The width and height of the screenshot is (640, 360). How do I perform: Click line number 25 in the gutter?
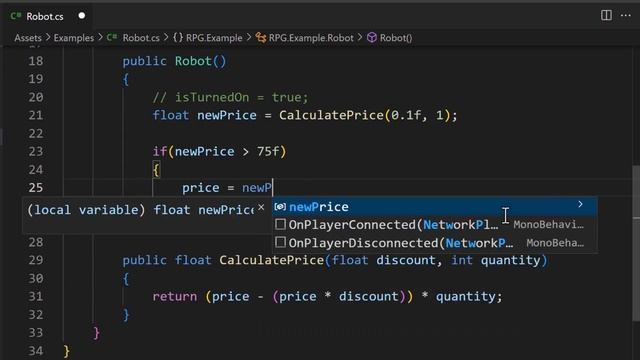[36, 187]
